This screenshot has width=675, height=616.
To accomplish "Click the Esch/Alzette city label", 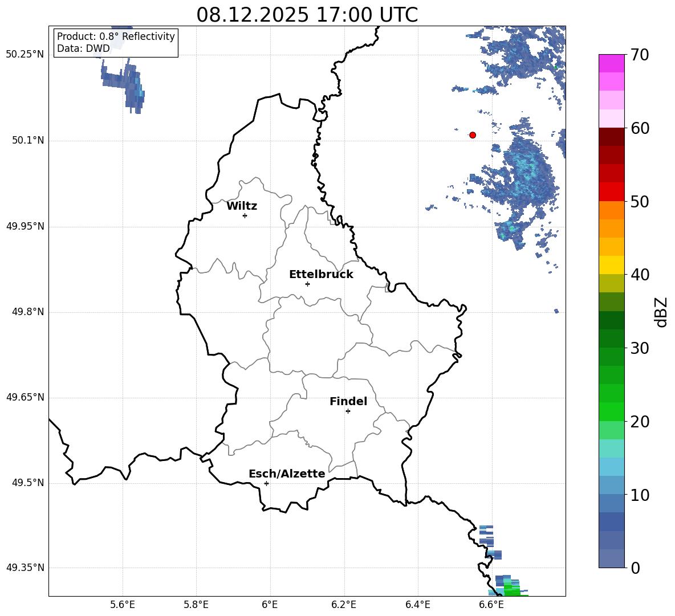I will pos(287,474).
